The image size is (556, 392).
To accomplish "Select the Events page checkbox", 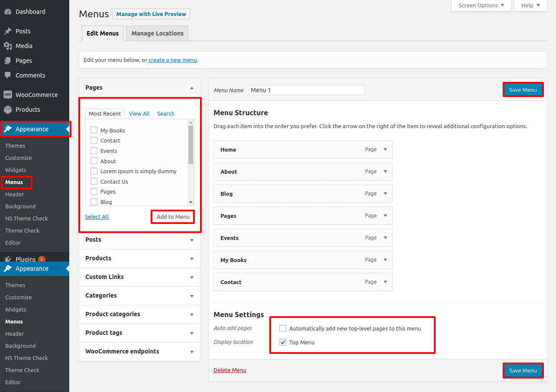I will [94, 151].
